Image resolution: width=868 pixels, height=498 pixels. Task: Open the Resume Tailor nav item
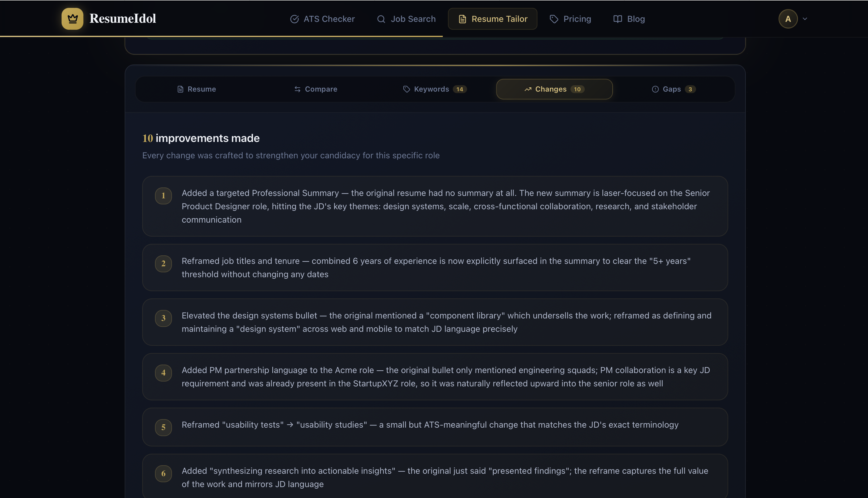click(492, 19)
